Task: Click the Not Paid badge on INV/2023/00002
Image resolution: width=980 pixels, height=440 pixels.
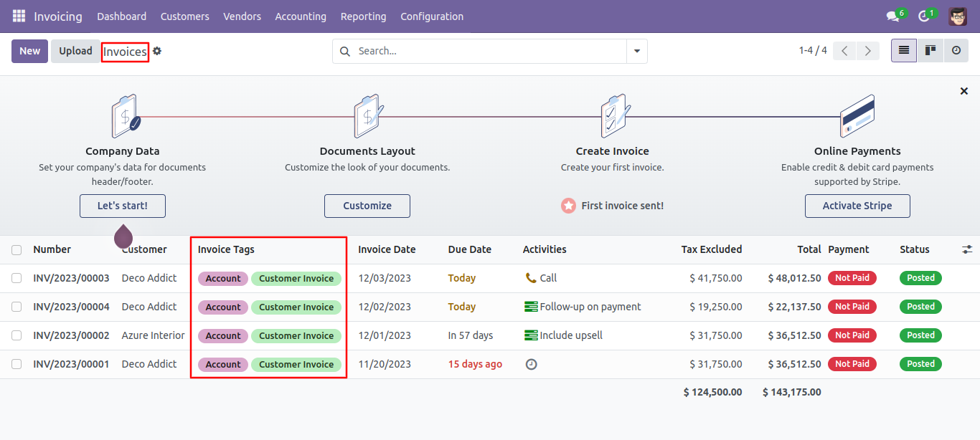Action: [852, 335]
